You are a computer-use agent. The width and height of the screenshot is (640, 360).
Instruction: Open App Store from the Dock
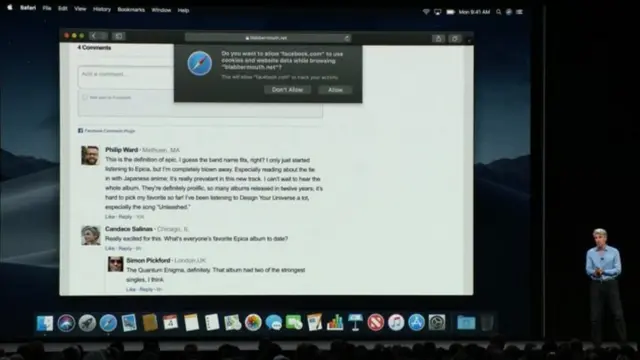[416, 323]
